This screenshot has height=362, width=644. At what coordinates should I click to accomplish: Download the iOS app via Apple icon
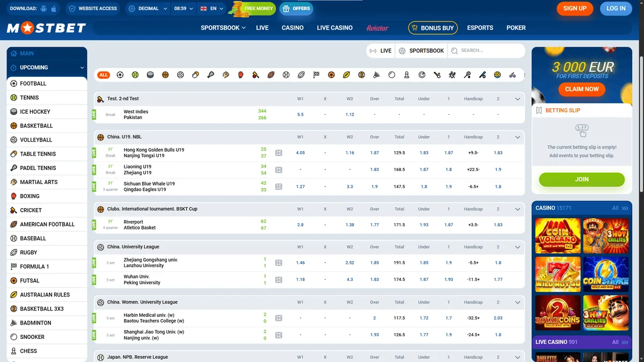click(x=54, y=9)
